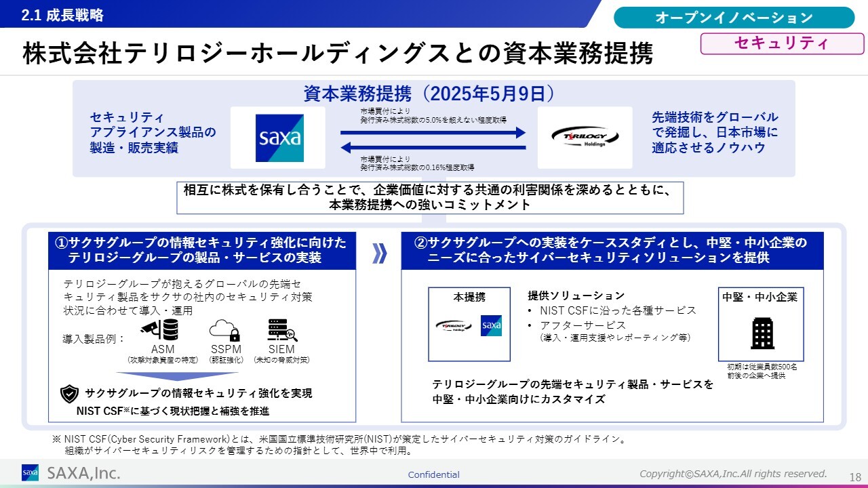This screenshot has width=868, height=488.
Task: Click paragraph テリロジーグループが抱えるグローバルの先端
Action: coord(188,297)
